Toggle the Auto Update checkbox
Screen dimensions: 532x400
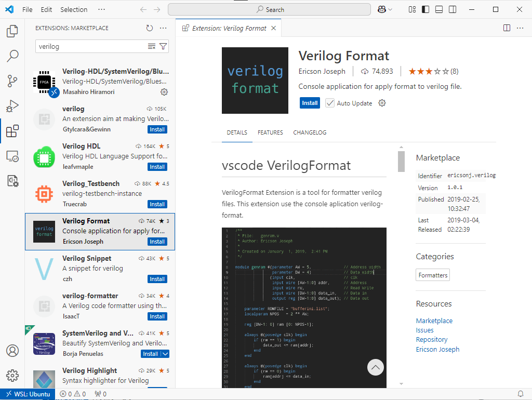click(330, 103)
